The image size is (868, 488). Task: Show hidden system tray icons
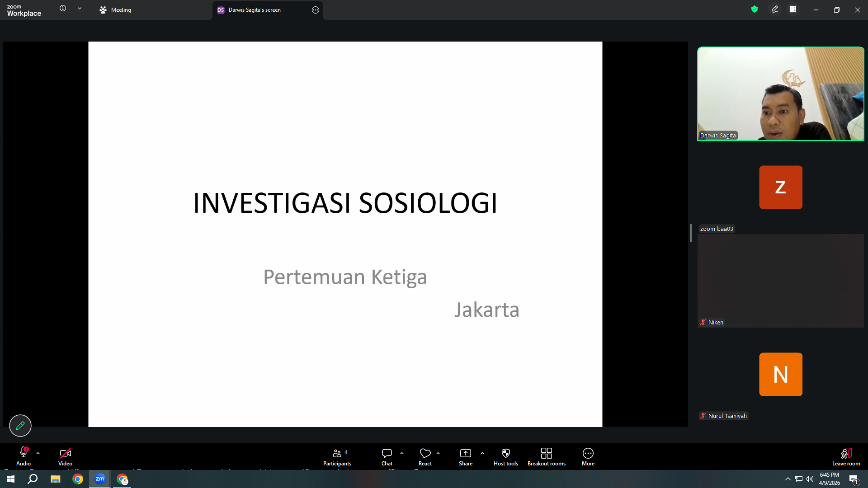[x=788, y=479]
